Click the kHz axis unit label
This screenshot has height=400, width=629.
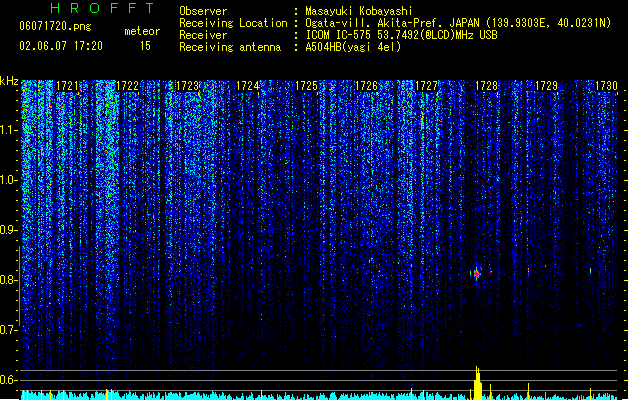(9, 81)
